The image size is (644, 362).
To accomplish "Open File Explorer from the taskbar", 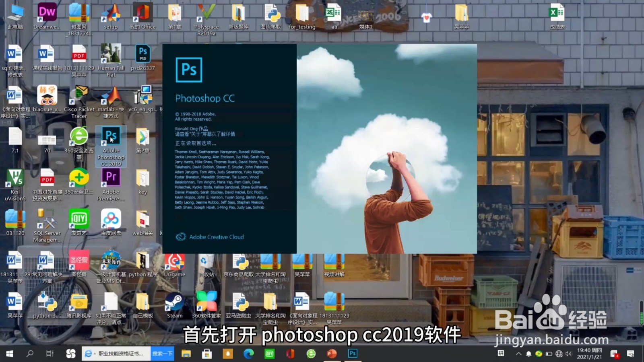I will pyautogui.click(x=186, y=354).
